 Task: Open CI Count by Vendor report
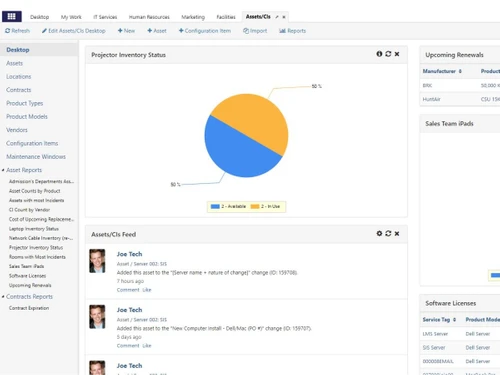coord(29,210)
